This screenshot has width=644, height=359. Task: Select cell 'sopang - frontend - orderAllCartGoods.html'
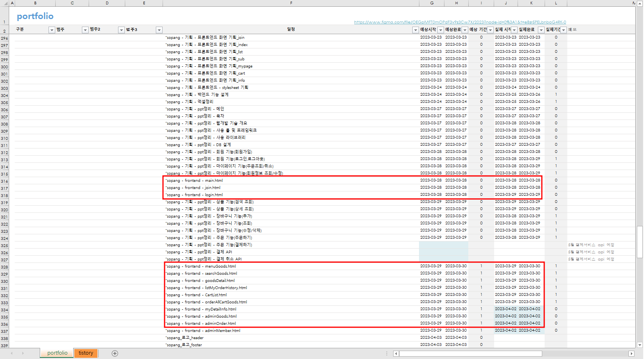click(x=291, y=302)
